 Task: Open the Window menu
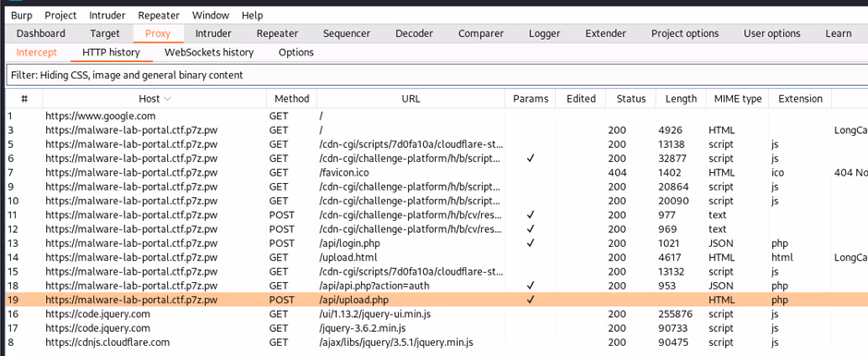click(211, 16)
